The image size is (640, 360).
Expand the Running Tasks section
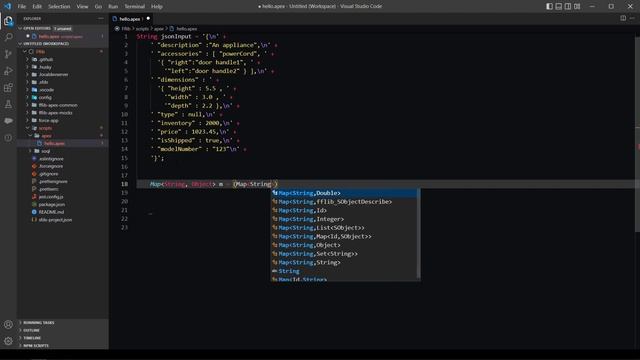(x=63, y=322)
